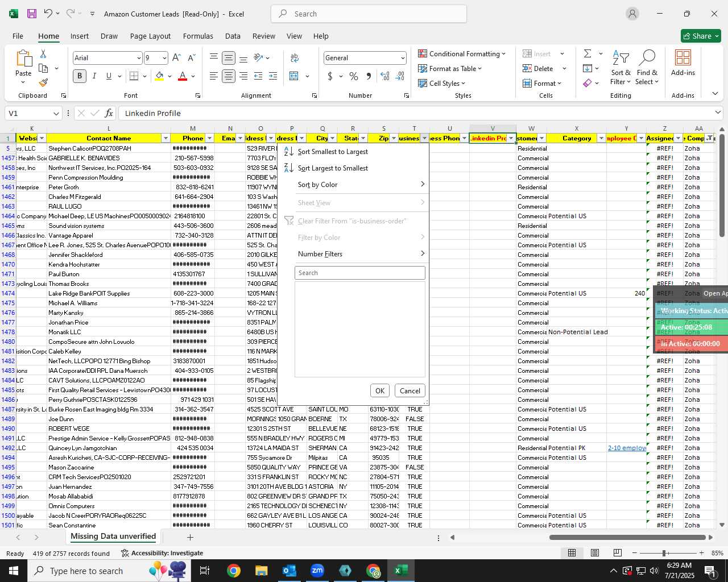728x582 pixels.
Task: Open the 2-10 employ hyperlink cell
Action: click(x=627, y=448)
